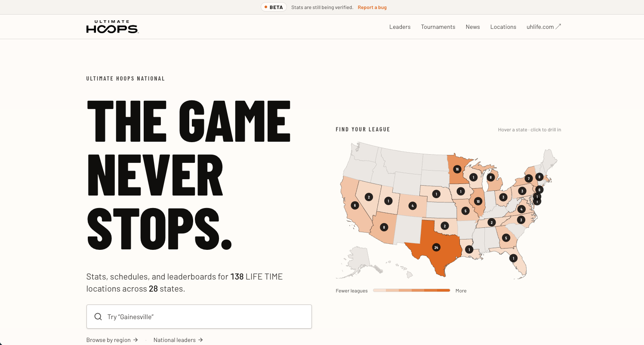Select the Colorado marker showing 4
The width and height of the screenshot is (644, 345).
(x=413, y=206)
